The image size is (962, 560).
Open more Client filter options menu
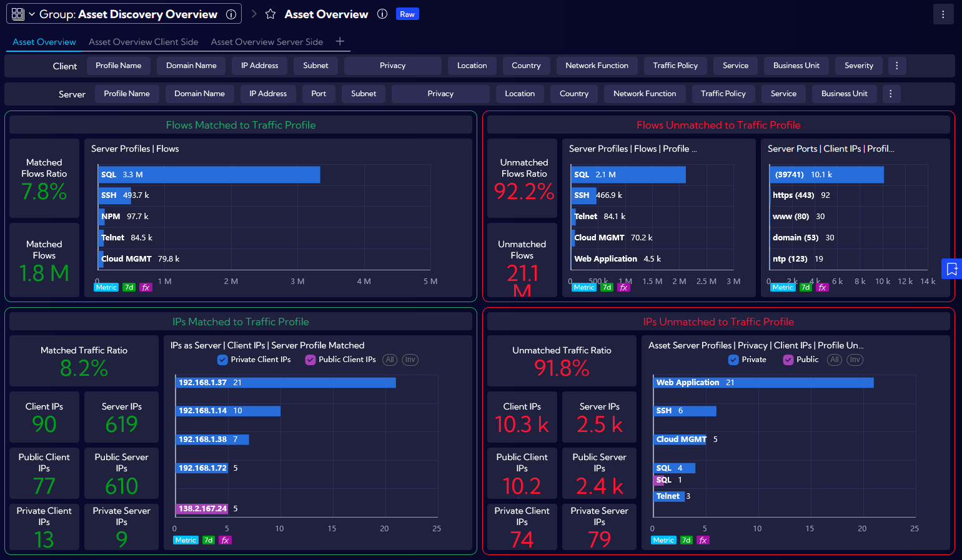pyautogui.click(x=897, y=66)
